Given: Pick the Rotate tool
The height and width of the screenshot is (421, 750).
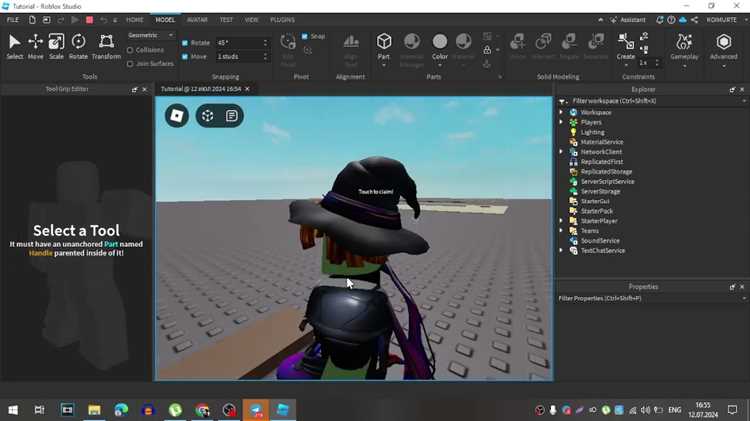Looking at the screenshot, I should click(78, 42).
